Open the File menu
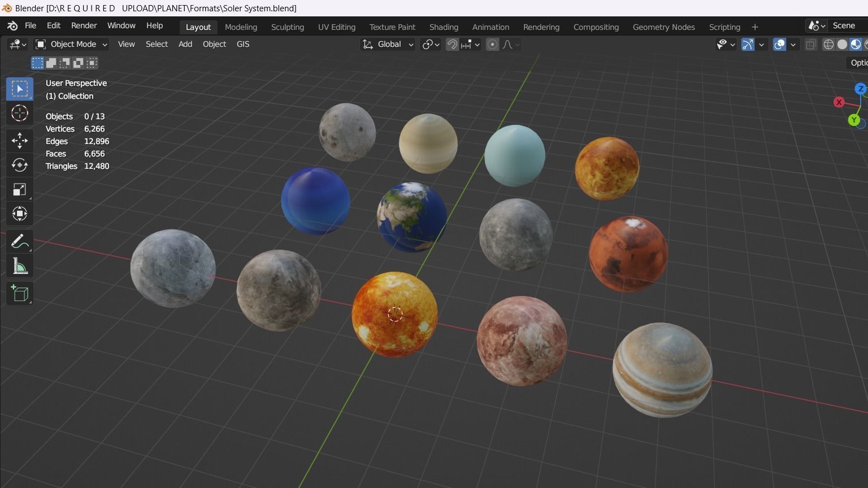 pyautogui.click(x=31, y=26)
